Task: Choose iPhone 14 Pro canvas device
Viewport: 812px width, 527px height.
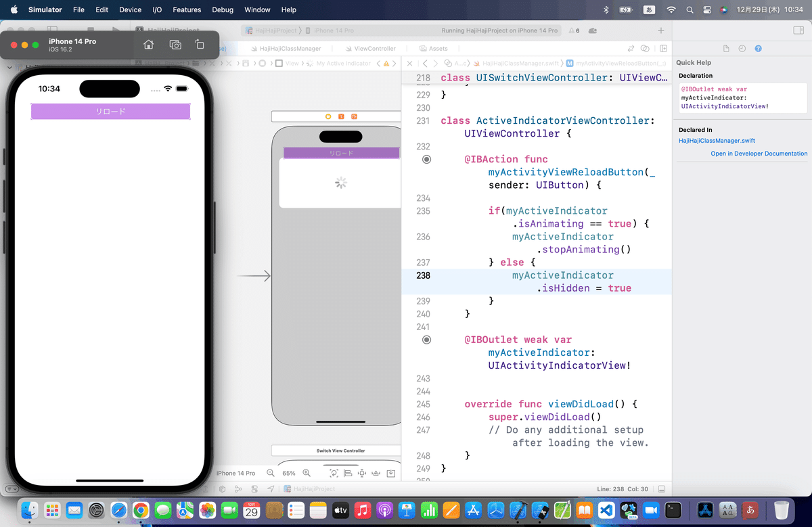Action: (x=235, y=473)
